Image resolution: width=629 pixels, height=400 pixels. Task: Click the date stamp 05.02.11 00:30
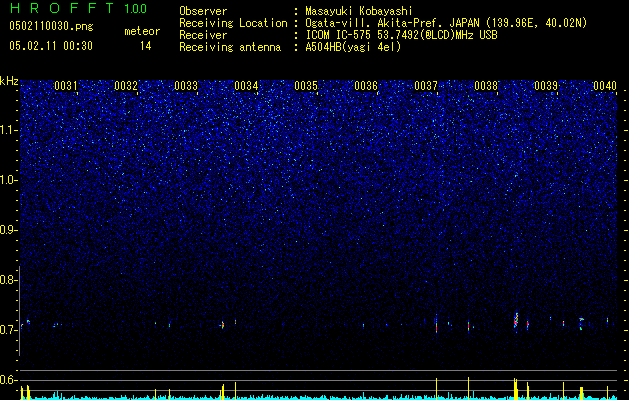click(x=51, y=46)
